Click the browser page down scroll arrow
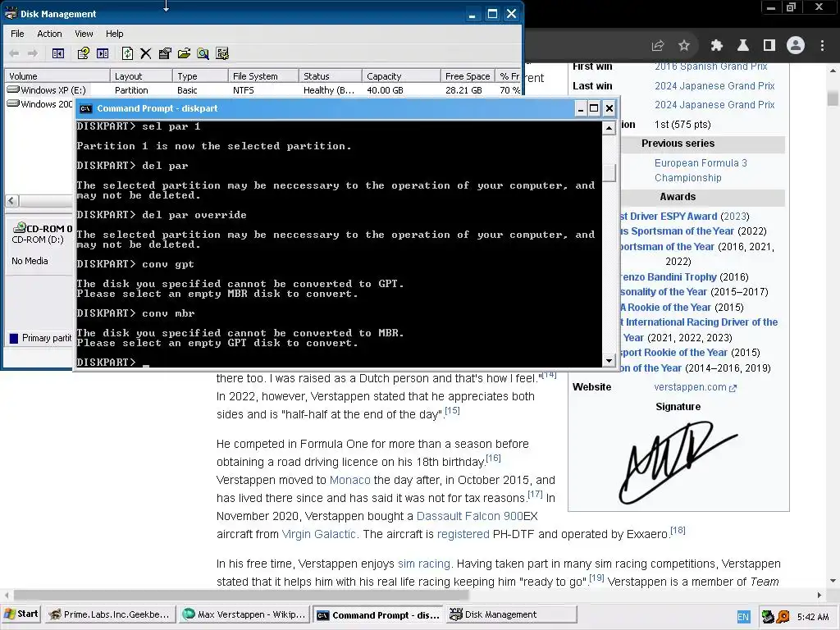840x630 pixels. coord(833,581)
